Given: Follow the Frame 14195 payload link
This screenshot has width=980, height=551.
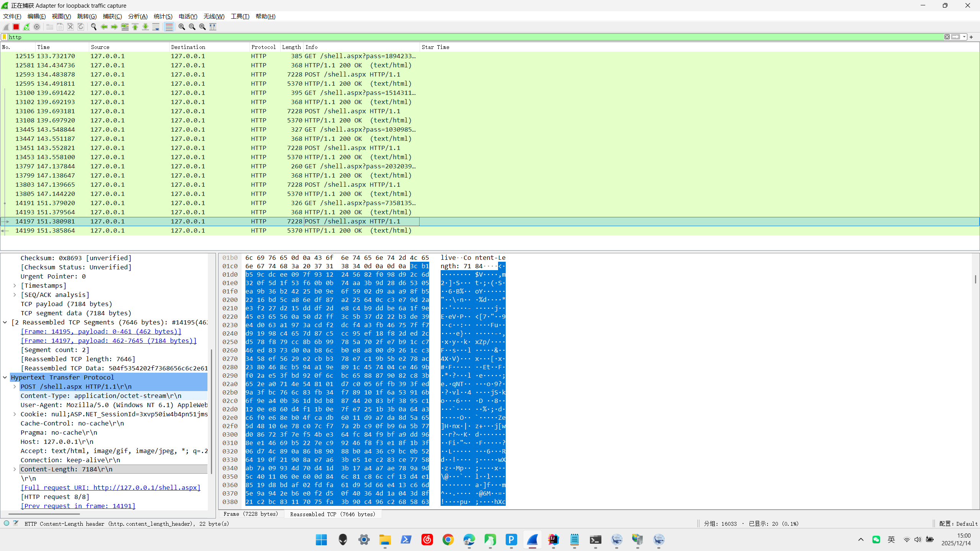Looking at the screenshot, I should coord(101,331).
